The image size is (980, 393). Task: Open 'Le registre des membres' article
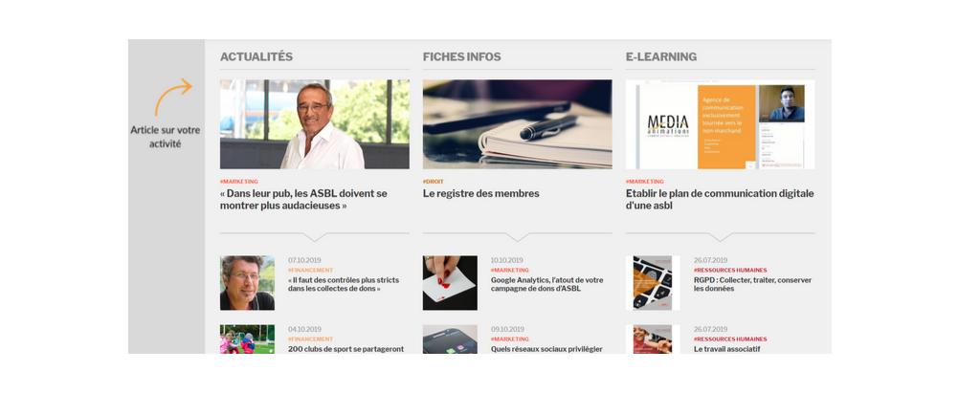click(481, 194)
